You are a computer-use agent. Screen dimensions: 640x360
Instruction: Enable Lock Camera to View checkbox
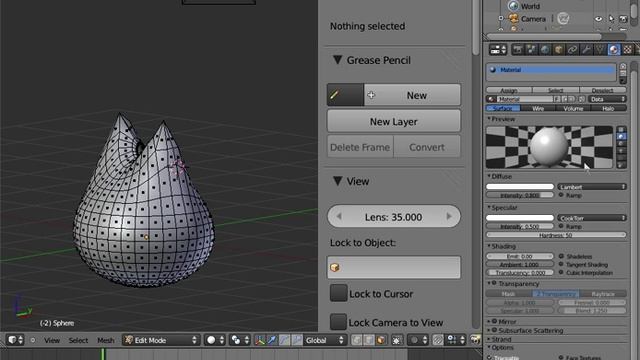tap(338, 322)
